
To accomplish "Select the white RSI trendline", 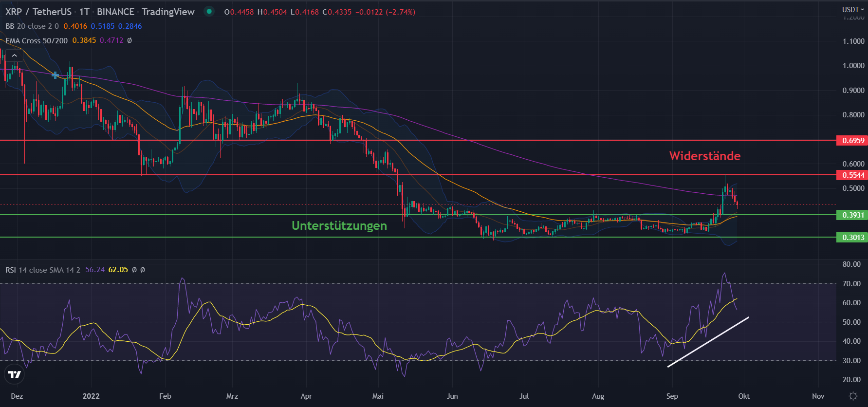I will [708, 342].
